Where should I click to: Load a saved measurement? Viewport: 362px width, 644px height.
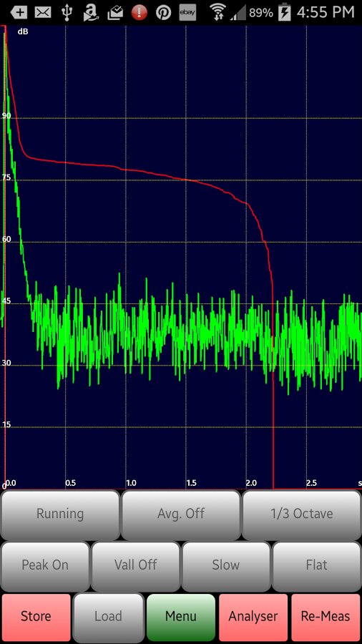pos(108,617)
